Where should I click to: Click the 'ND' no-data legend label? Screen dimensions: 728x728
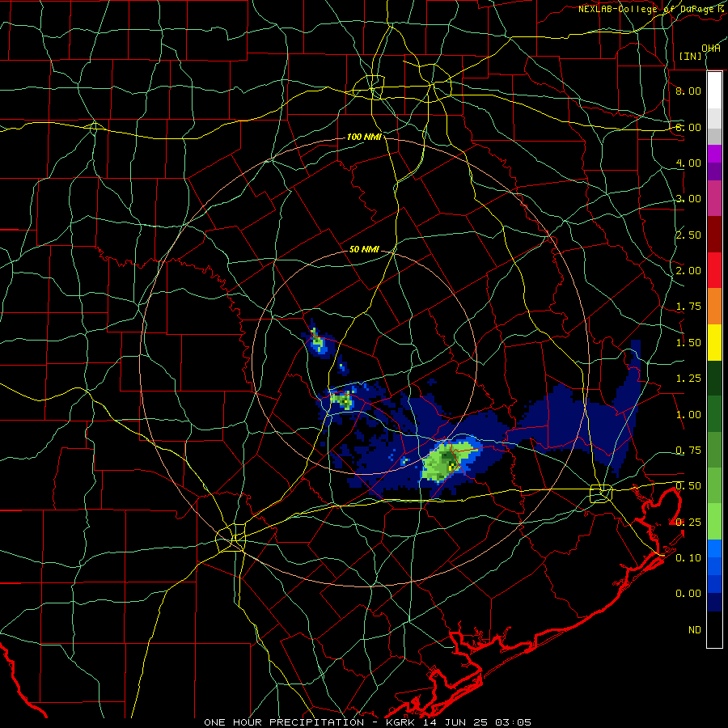tap(695, 630)
